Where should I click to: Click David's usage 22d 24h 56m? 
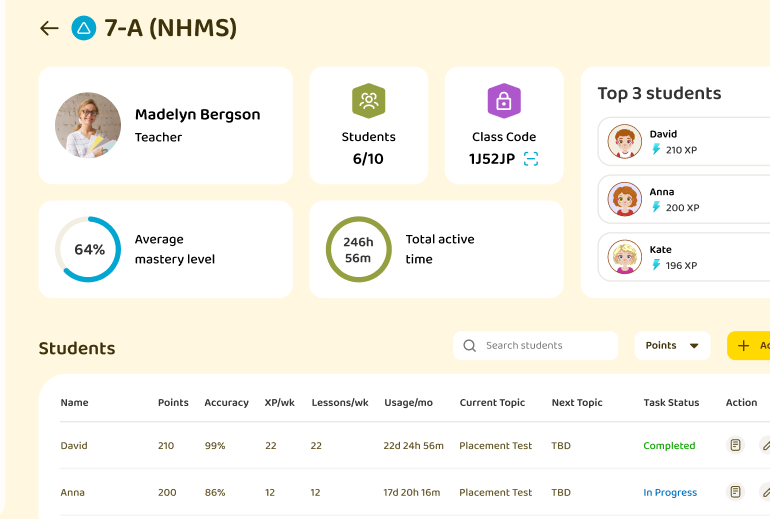coord(413,445)
